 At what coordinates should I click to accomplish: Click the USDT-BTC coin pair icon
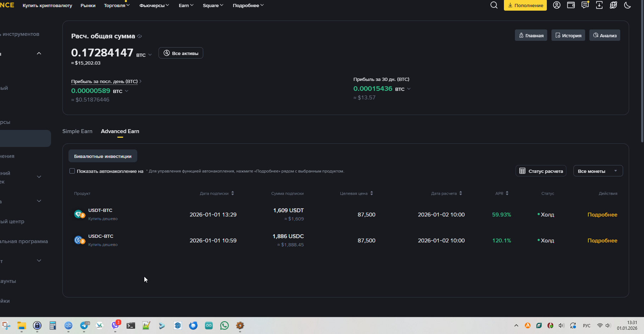tap(79, 214)
